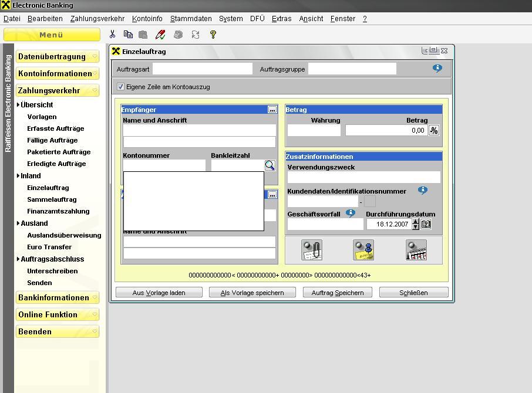Open the calendar icon beside Durchführungsdatum
Image resolution: width=532 pixels, height=393 pixels.
coord(426,224)
